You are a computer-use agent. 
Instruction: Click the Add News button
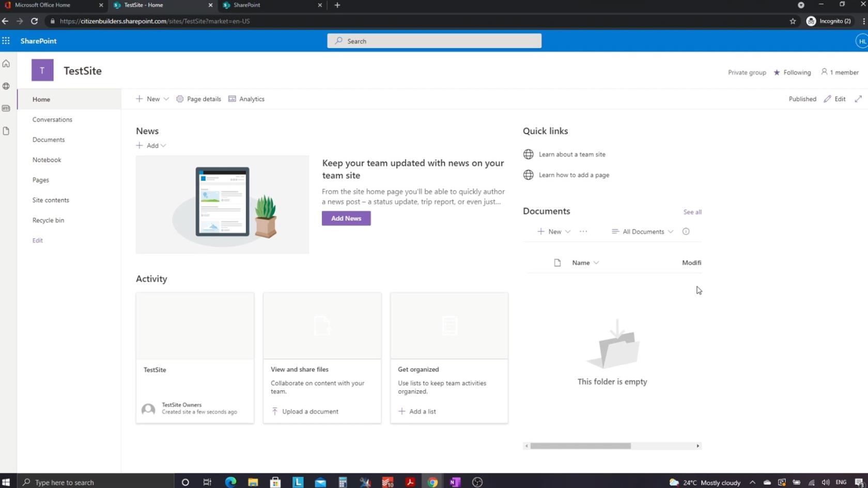pyautogui.click(x=346, y=218)
